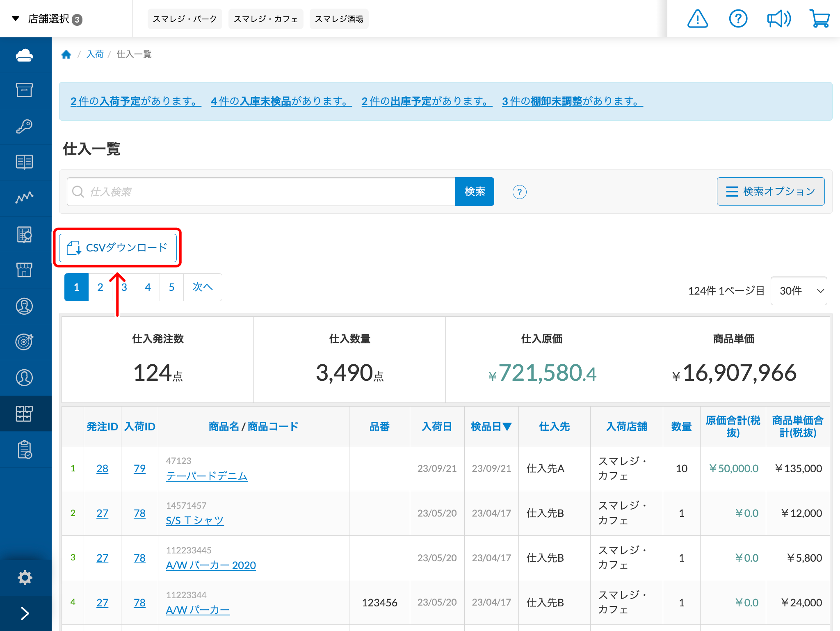Click the search help question icon

click(519, 192)
